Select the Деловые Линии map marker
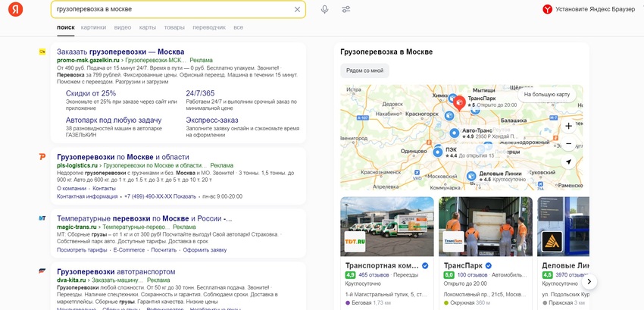Screen dimensions: 644x310 click(471, 176)
